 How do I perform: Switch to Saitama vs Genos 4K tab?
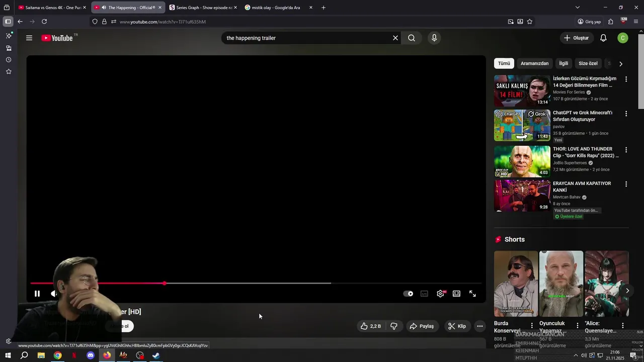click(52, 8)
